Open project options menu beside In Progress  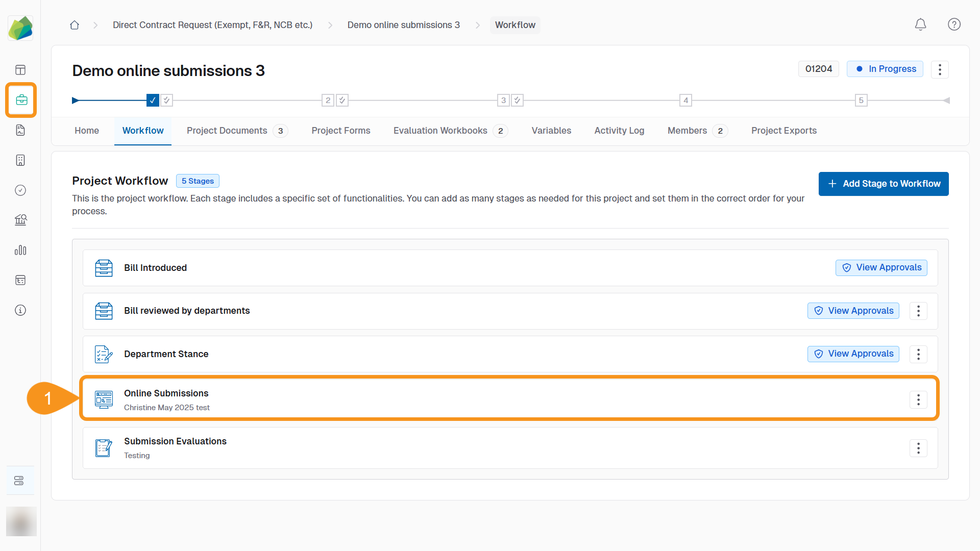(940, 69)
